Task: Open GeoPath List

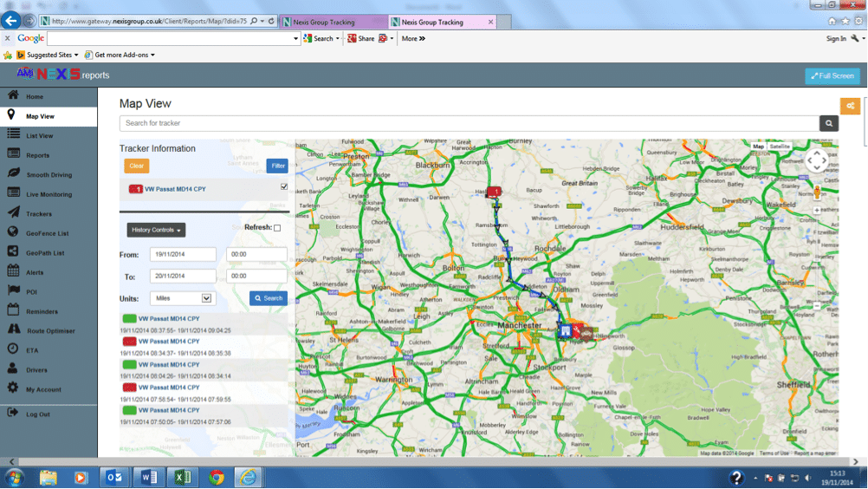Action: point(49,252)
